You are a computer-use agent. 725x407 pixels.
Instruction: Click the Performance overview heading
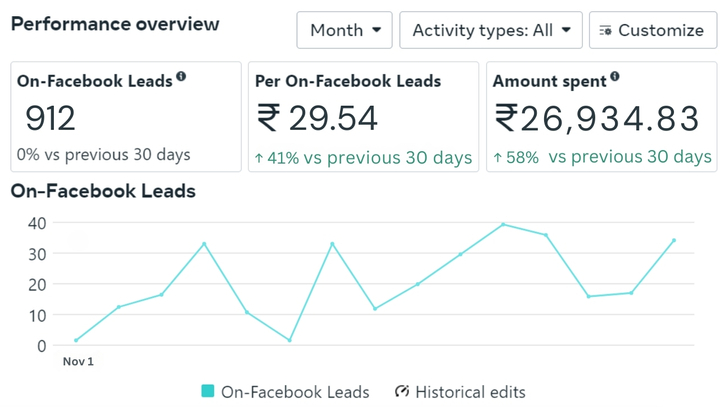(x=115, y=24)
